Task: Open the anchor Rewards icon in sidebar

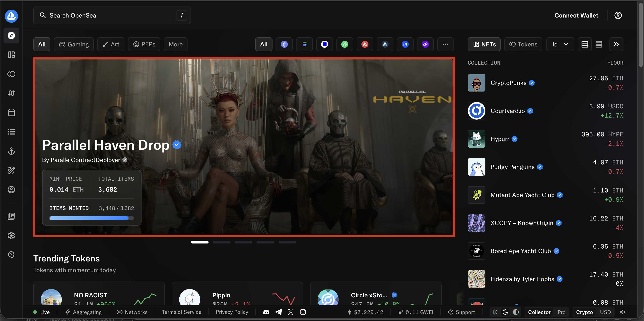Action: click(x=11, y=151)
